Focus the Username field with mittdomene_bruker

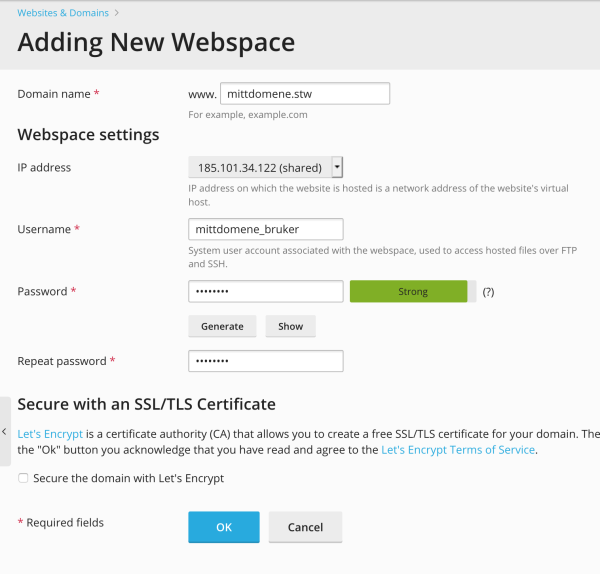pyautogui.click(x=266, y=229)
